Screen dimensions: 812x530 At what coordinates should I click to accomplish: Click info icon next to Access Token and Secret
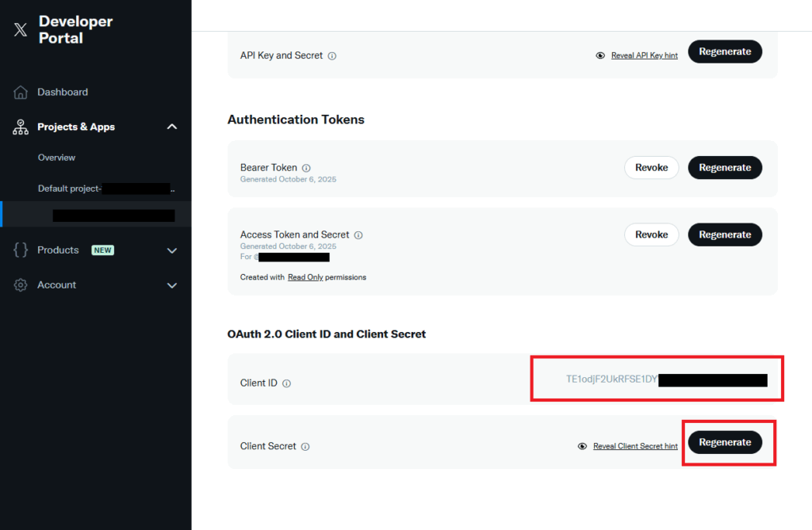pyautogui.click(x=358, y=235)
